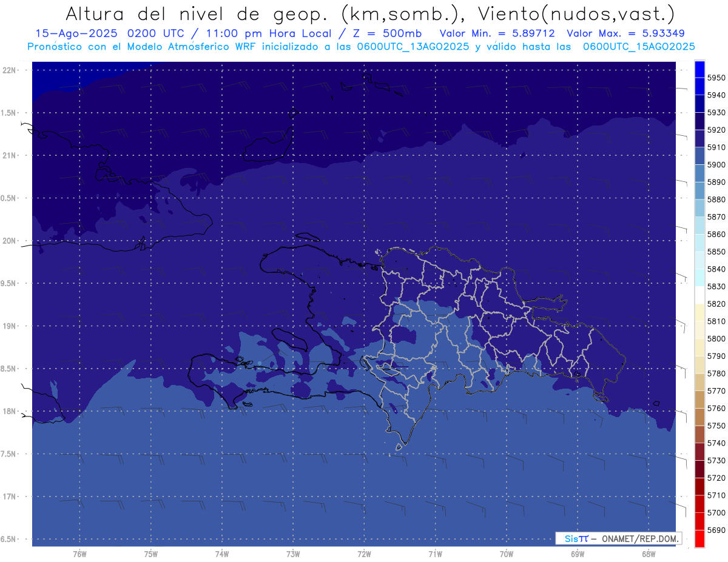Click the '69W' longitude label
The height and width of the screenshot is (562, 728).
click(577, 554)
